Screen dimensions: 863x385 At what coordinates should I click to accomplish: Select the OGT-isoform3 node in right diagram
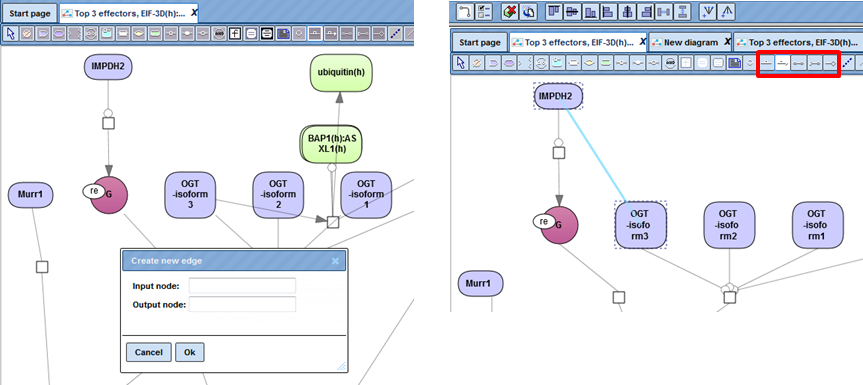coord(641,225)
